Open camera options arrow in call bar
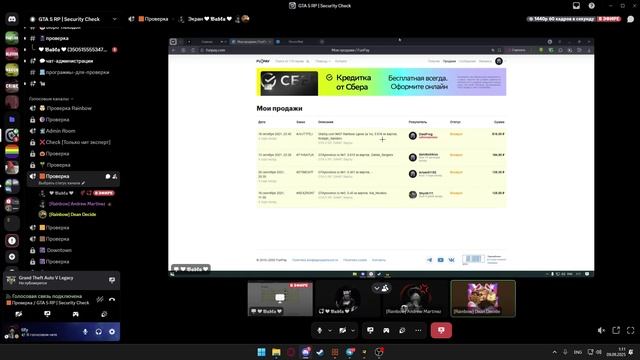Viewport: 640px width, 360px height. pyautogui.click(x=353, y=330)
